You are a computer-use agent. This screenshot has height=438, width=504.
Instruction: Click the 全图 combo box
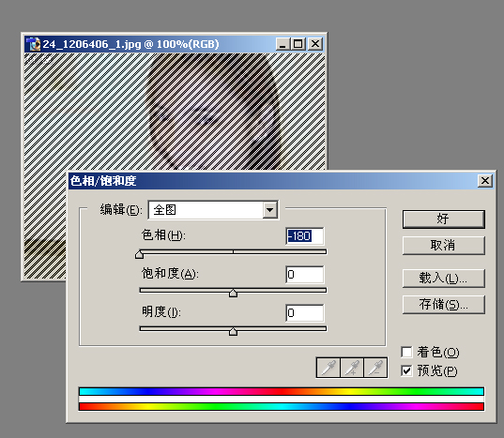pos(213,210)
